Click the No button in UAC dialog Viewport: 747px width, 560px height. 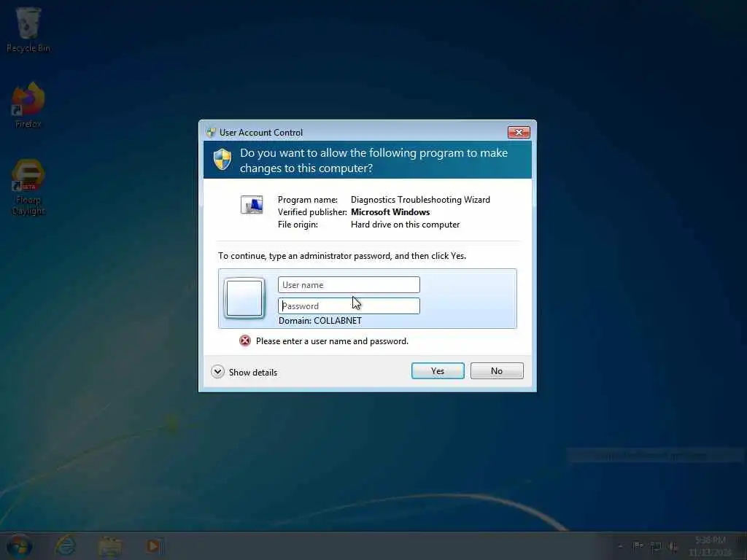tap(496, 371)
